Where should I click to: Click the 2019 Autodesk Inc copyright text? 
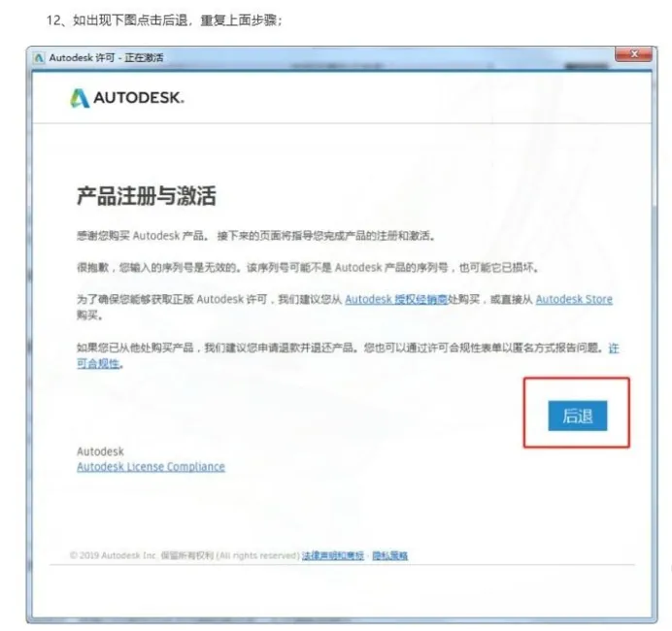point(185,555)
